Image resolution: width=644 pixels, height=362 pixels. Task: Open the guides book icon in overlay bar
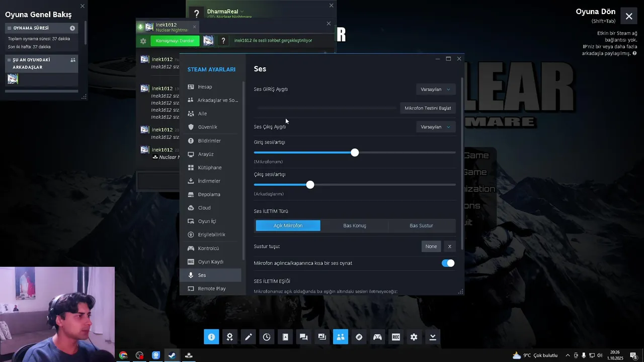click(x=285, y=337)
